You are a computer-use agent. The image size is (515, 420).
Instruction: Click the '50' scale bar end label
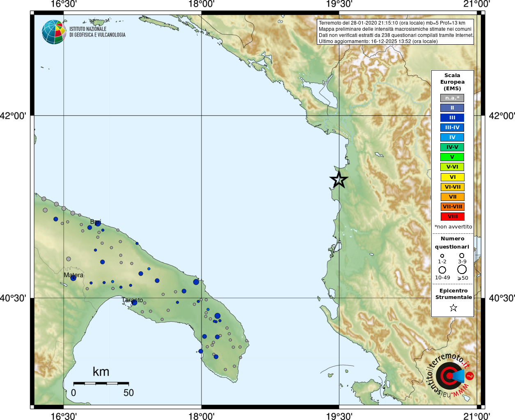click(x=129, y=393)
